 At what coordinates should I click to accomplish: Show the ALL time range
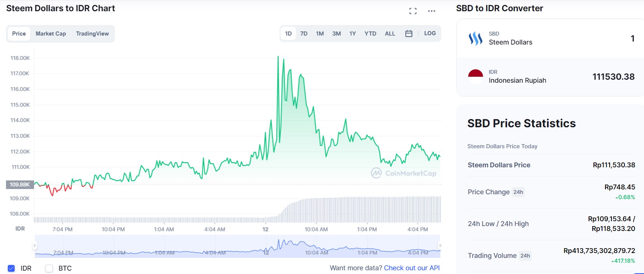[390, 34]
